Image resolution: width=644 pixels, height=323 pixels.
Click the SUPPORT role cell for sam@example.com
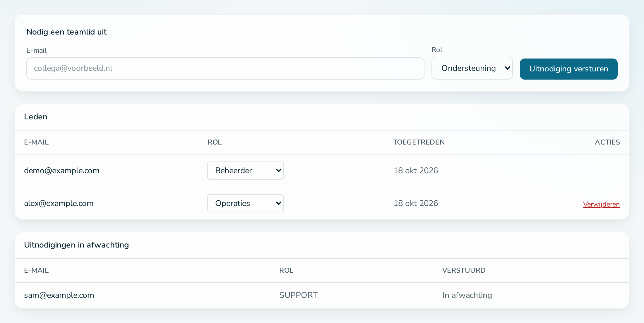(x=298, y=295)
